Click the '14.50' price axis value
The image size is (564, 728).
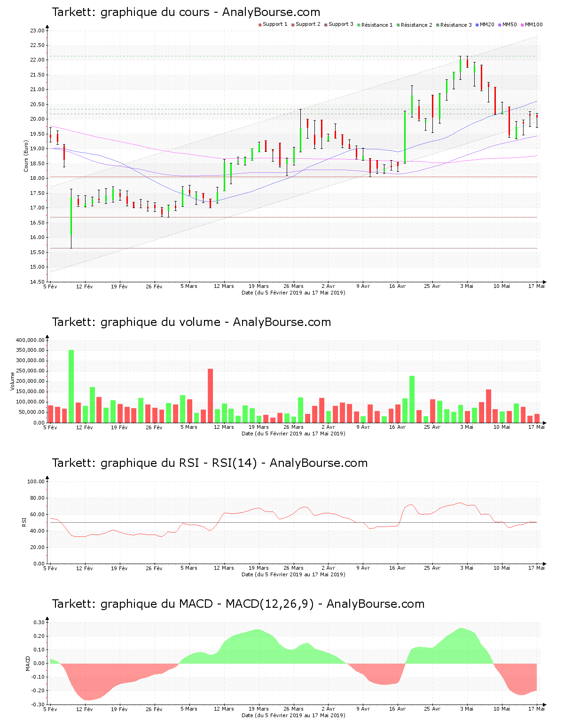click(37, 282)
